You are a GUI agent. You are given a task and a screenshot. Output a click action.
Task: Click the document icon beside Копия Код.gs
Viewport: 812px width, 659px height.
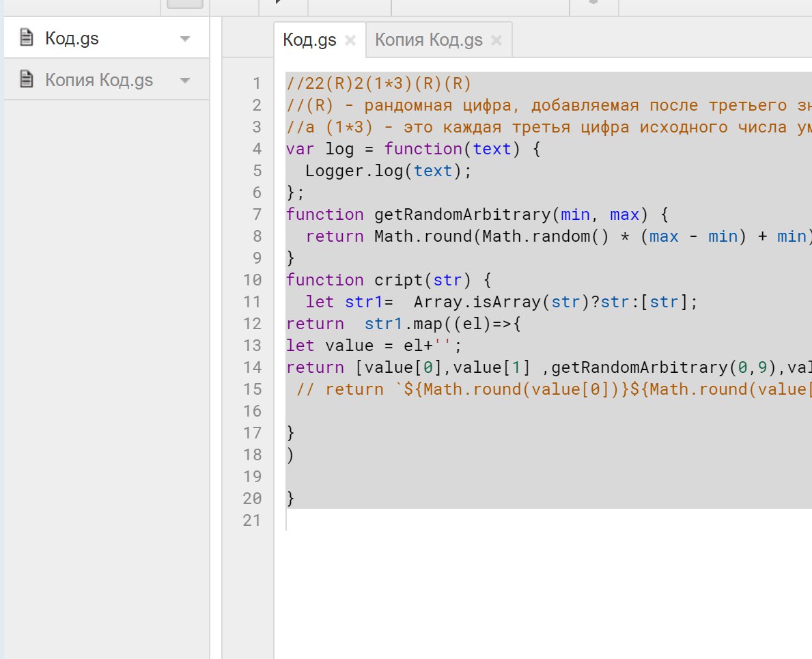coord(27,79)
